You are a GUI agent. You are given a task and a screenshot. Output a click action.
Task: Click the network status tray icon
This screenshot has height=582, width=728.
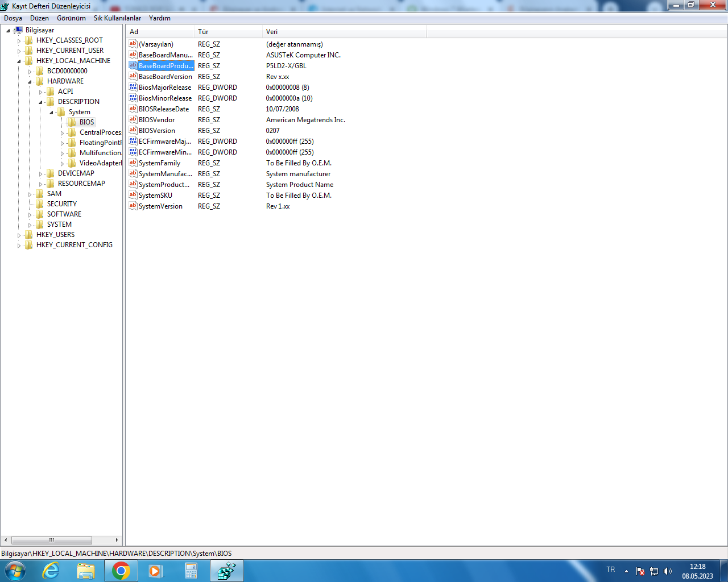tap(654, 571)
